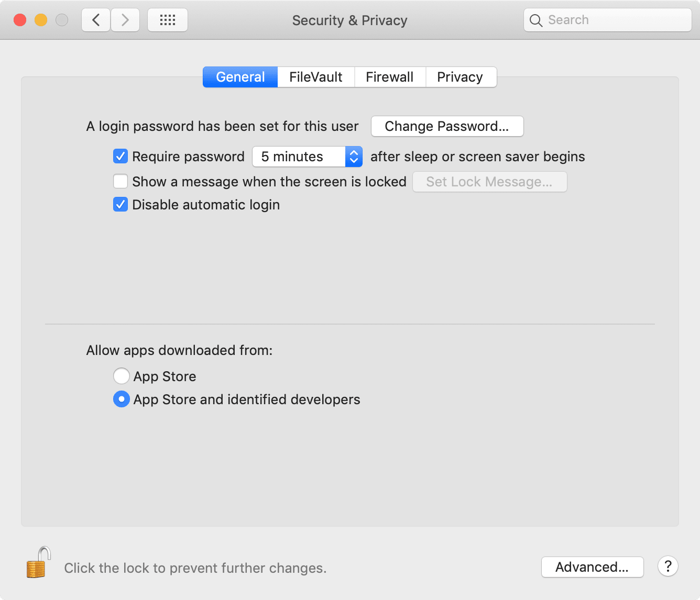Go back with the left chevron
Screen dimensions: 700x600
(96, 20)
